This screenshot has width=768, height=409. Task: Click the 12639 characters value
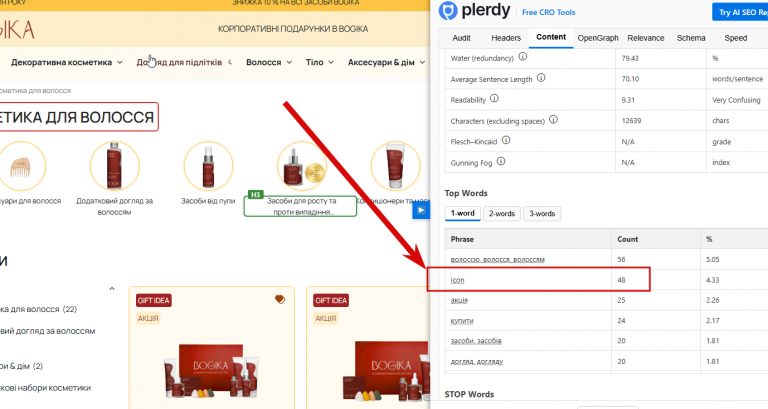tap(631, 120)
